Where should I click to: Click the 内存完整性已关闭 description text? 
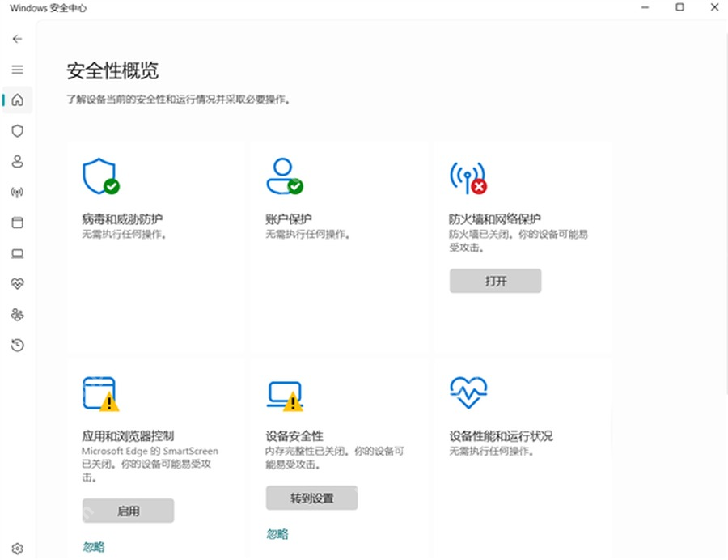click(335, 457)
